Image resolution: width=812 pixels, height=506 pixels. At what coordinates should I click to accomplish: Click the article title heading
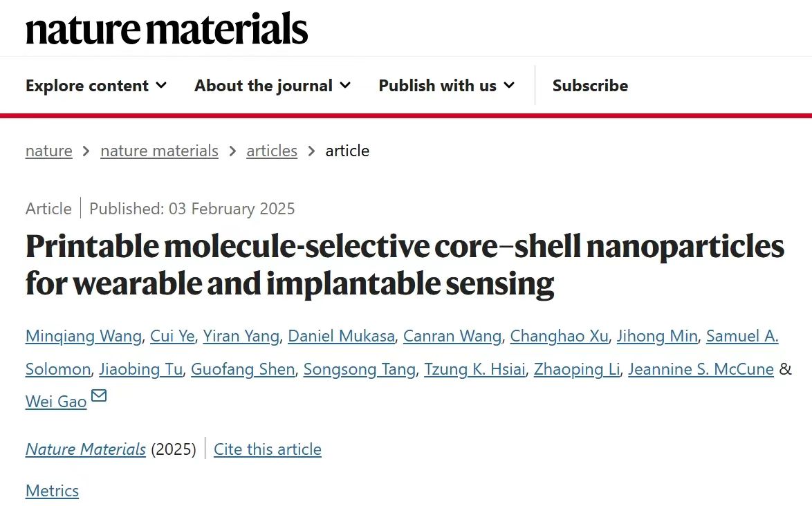pyautogui.click(x=405, y=264)
